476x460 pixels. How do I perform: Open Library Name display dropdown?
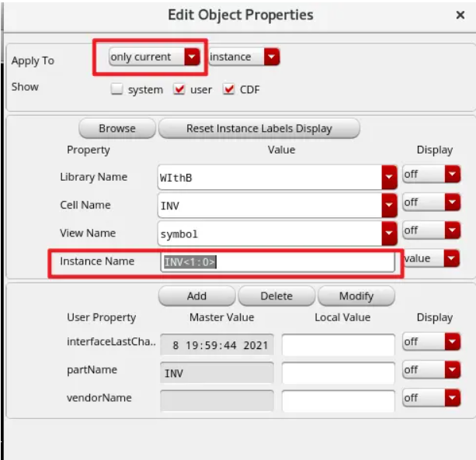click(432, 174)
